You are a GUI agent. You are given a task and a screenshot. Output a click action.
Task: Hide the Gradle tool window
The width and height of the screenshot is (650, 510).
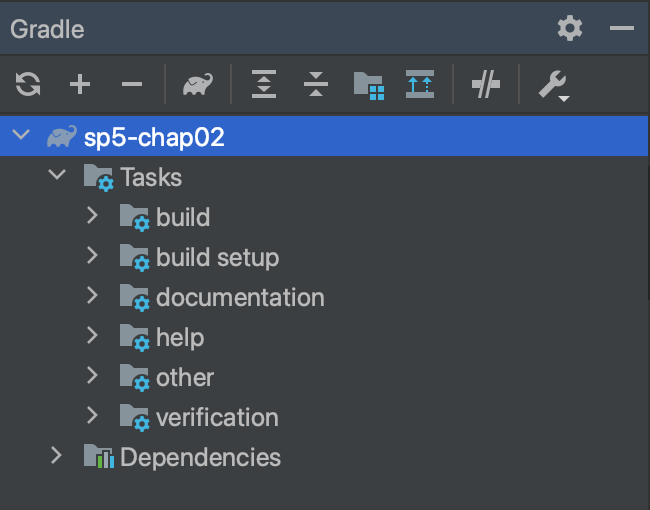(x=621, y=28)
